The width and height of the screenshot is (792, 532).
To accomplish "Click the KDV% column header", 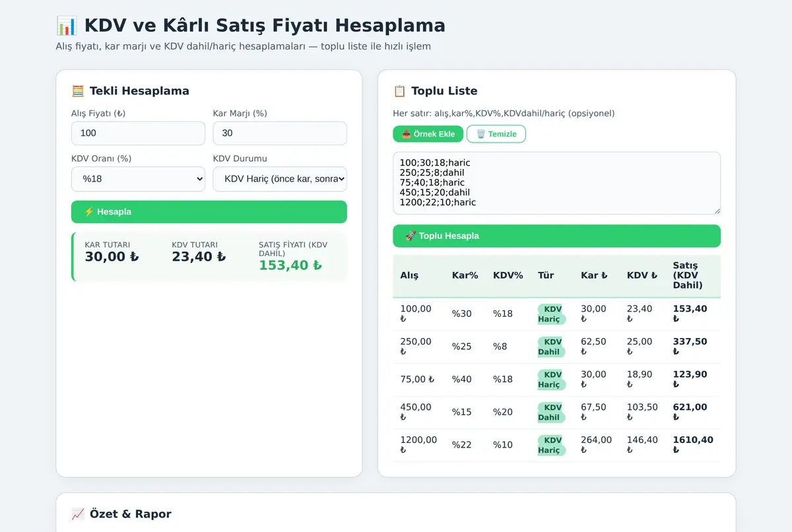I will (x=508, y=275).
